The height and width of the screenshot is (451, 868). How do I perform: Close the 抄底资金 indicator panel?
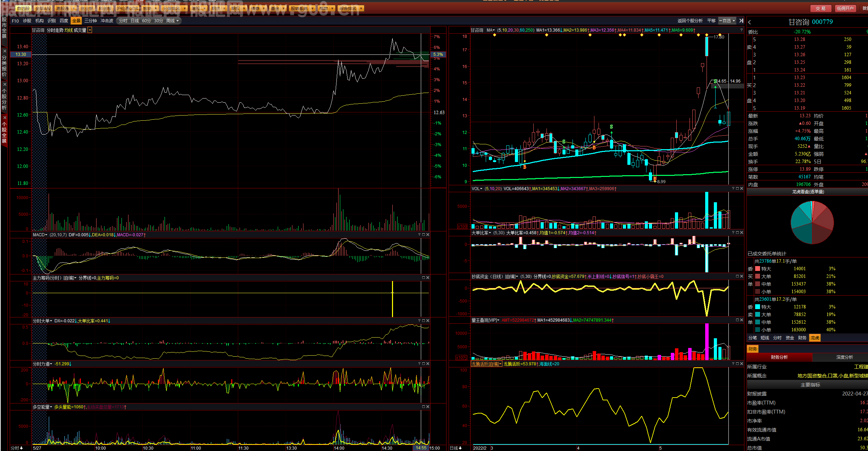(742, 276)
